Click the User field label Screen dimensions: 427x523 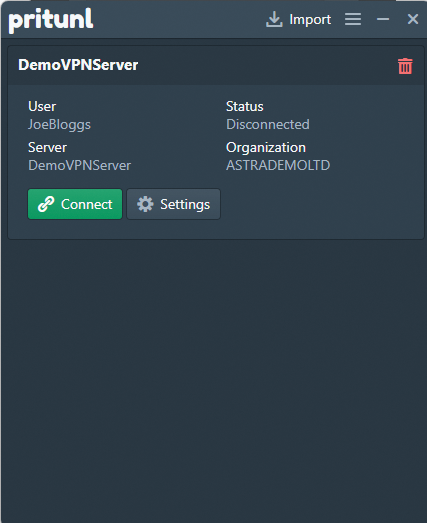[42, 107]
